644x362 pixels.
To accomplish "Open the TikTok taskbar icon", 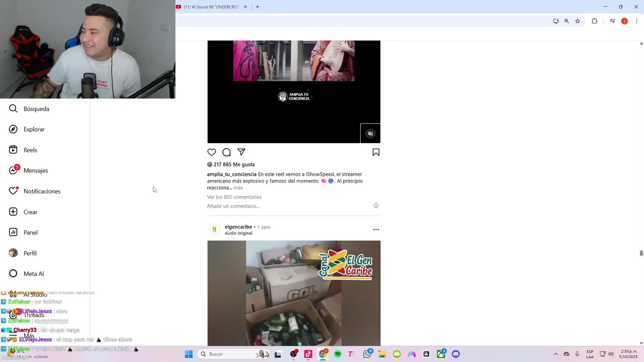I will (308, 354).
